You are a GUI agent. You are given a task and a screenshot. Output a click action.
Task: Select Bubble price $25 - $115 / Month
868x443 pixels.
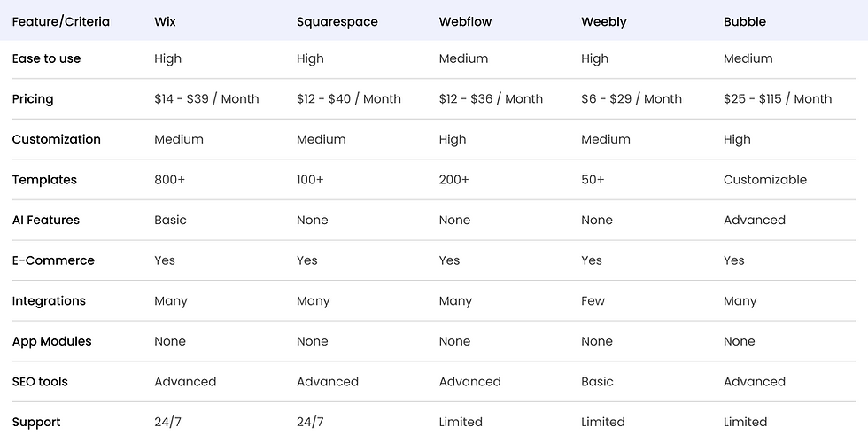[x=778, y=98]
